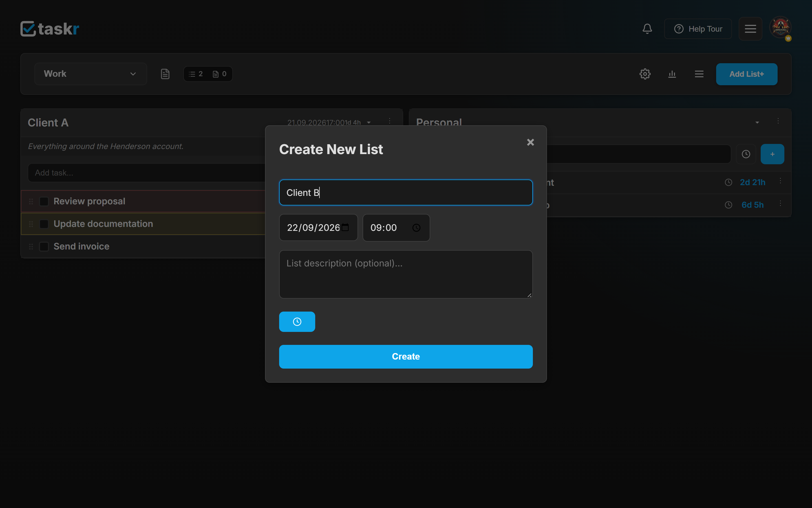The image size is (812, 508).
Task: Check the Send invoice checkbox
Action: click(44, 246)
